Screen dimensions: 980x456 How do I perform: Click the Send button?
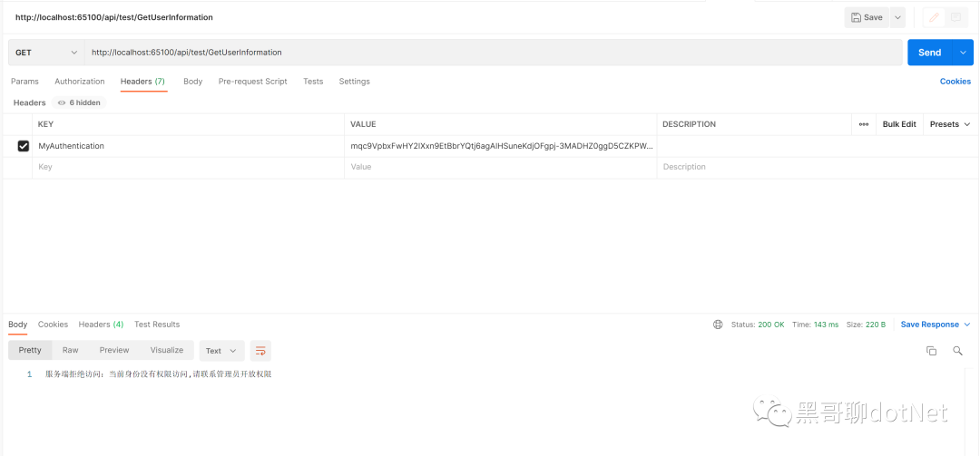[929, 53]
